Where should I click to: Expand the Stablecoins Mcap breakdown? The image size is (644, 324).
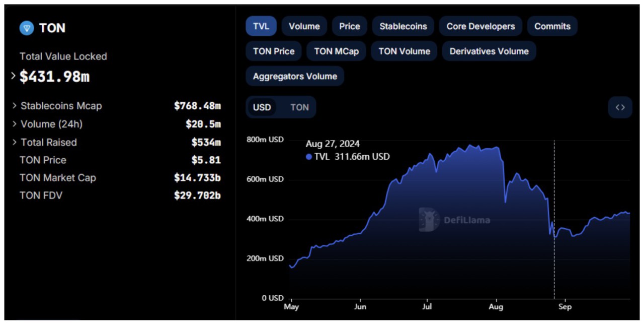(15, 106)
